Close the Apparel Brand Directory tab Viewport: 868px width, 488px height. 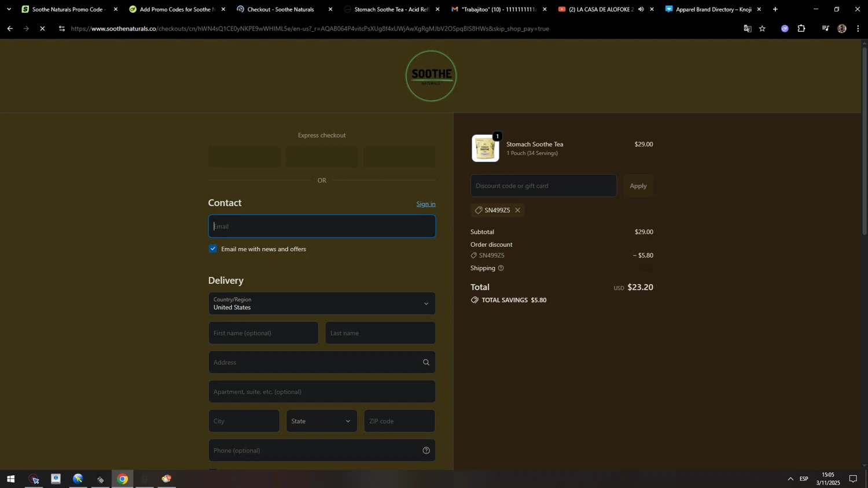[759, 9]
